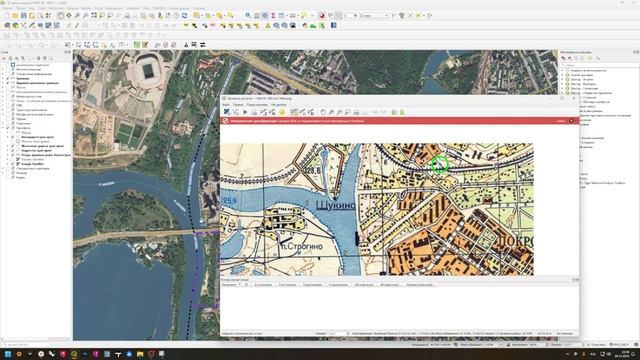The image size is (640, 360).
Task: Open the Растр menu in the main window
Action: click(x=98, y=8)
